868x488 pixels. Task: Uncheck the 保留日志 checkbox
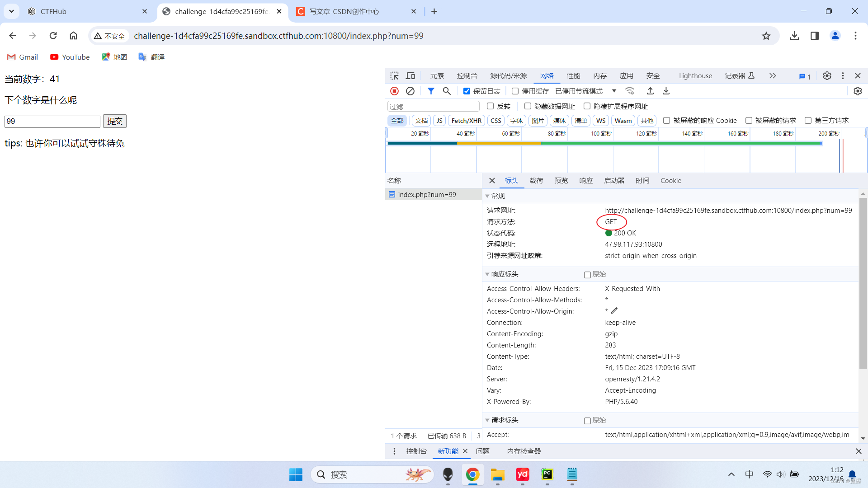pyautogui.click(x=467, y=91)
